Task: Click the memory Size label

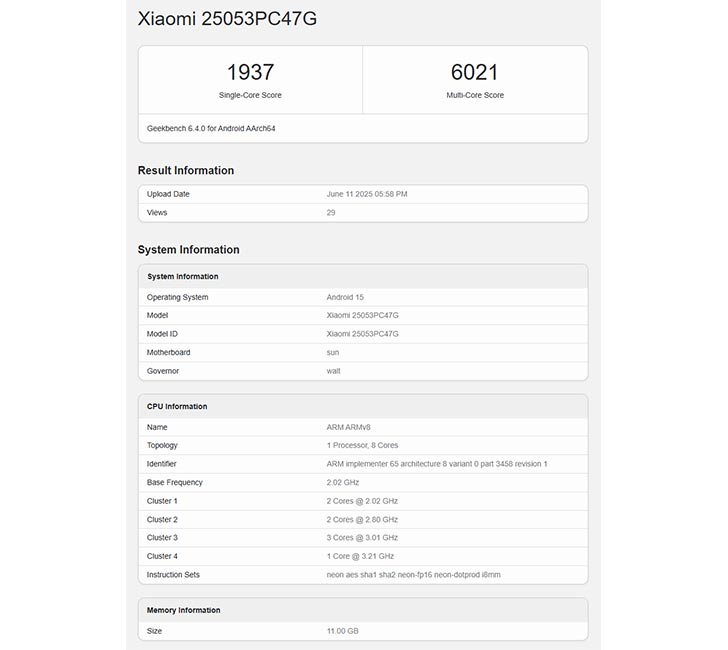Action: 154,631
